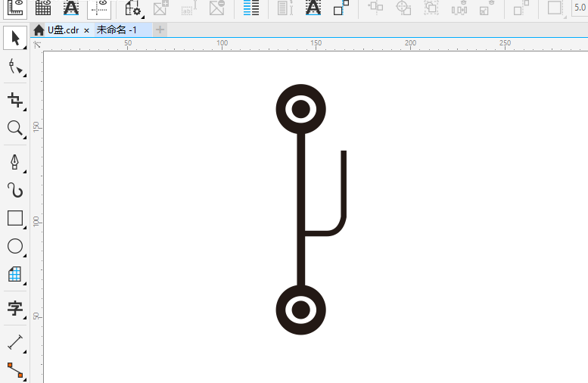Select the Text tool labeled 字
This screenshot has width=588, height=383.
pyautogui.click(x=15, y=308)
